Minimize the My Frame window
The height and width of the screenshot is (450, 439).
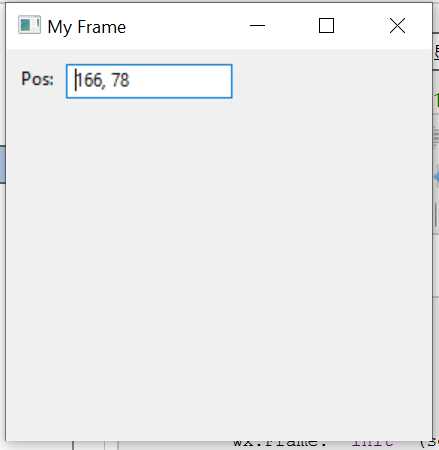click(x=257, y=26)
